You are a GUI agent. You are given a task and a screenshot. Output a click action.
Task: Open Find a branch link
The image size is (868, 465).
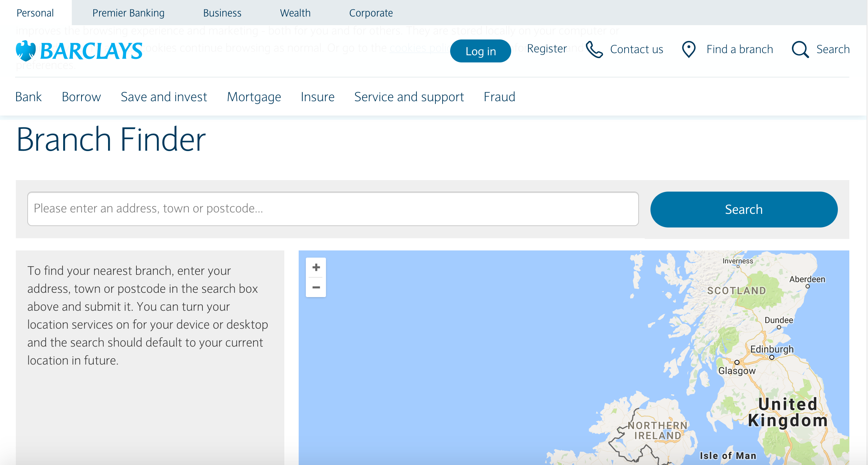tap(739, 49)
